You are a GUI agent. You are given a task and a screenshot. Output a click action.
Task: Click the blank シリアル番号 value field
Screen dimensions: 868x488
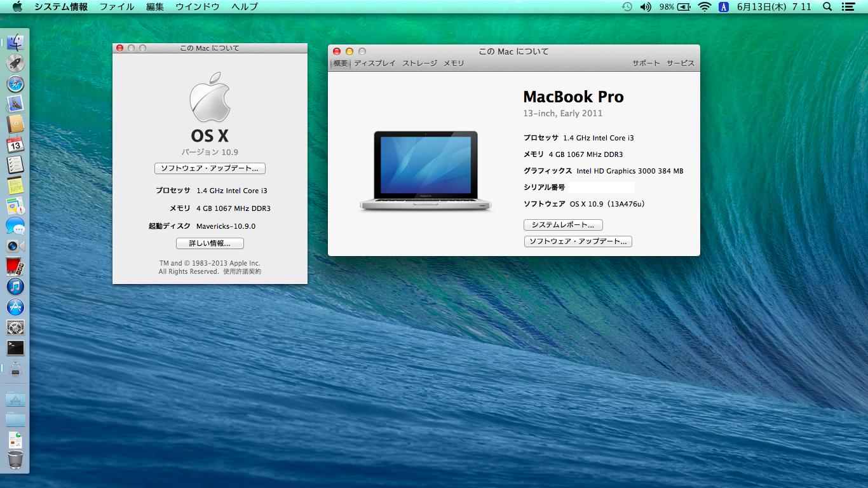coord(600,187)
